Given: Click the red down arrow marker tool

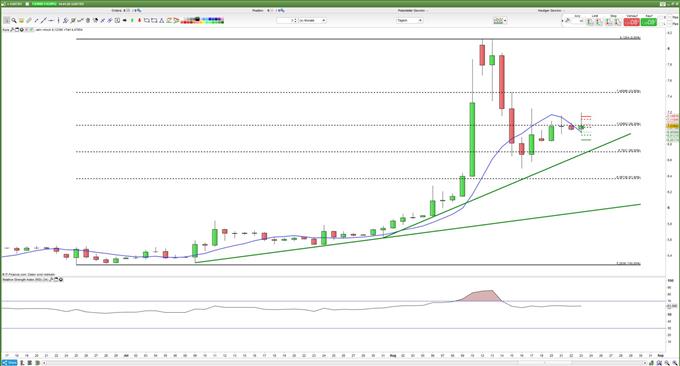Looking at the screenshot, I should pos(139,20).
